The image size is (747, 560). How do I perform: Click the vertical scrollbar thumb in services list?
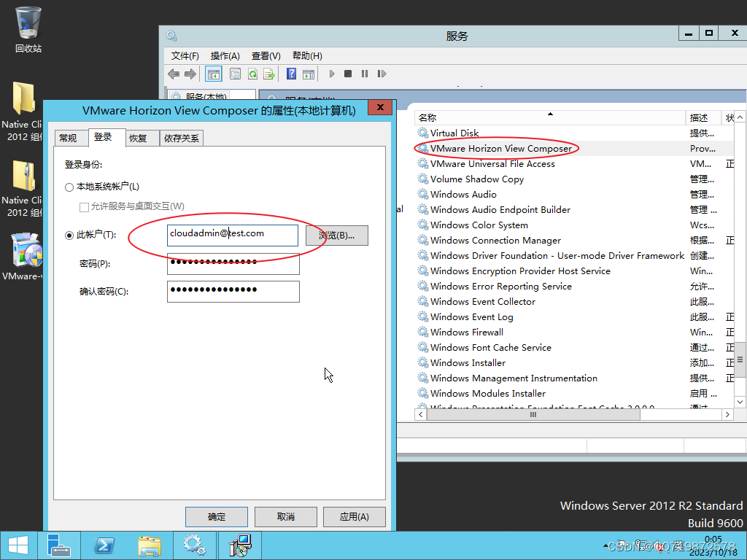pos(740,360)
